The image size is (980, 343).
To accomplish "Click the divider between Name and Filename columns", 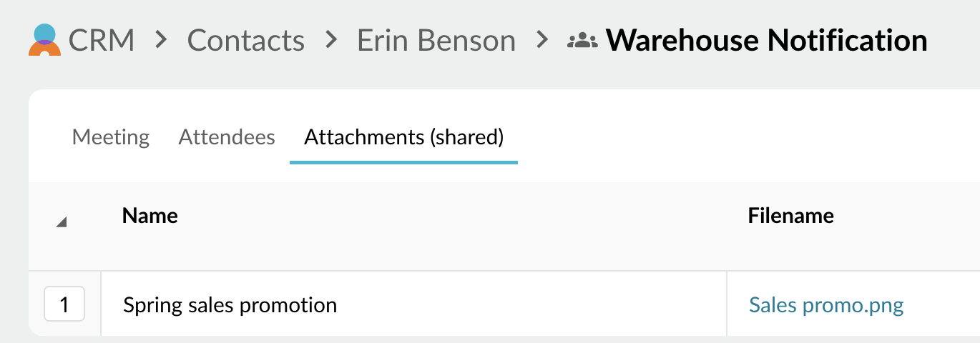I will click(x=727, y=304).
